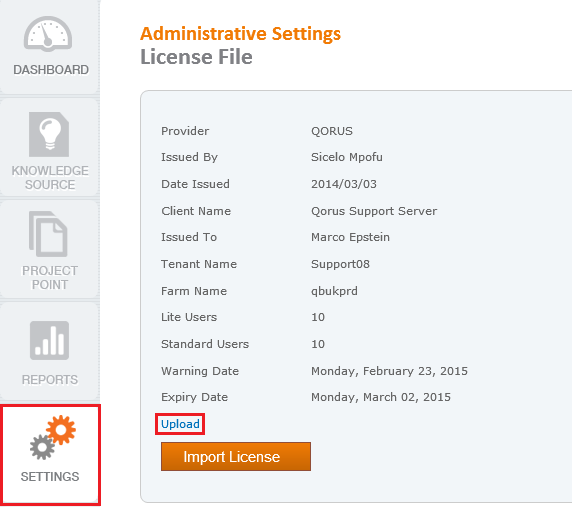
Task: Click the Monday, March 02, 2015 expiry date
Action: point(381,397)
